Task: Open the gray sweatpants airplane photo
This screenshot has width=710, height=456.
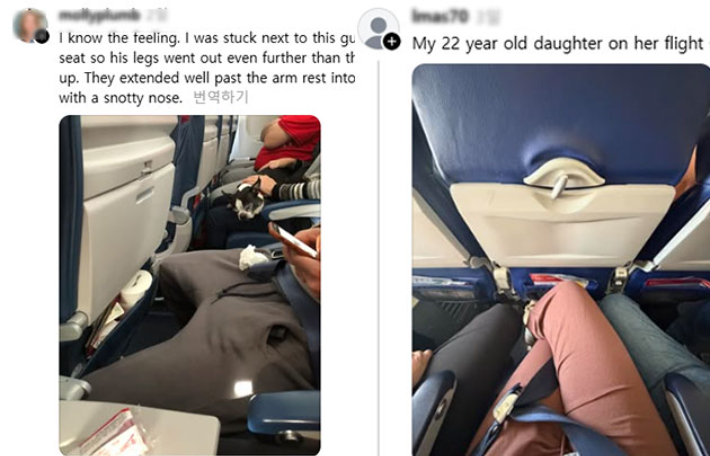Action: 190,285
